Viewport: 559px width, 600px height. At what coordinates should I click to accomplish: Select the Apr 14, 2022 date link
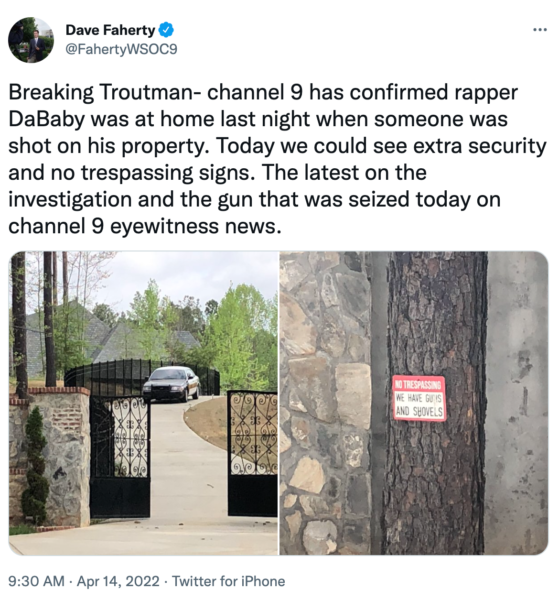118,581
